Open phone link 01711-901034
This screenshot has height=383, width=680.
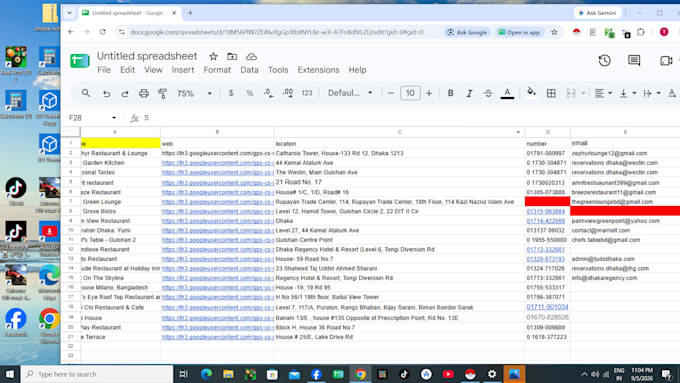click(x=547, y=307)
